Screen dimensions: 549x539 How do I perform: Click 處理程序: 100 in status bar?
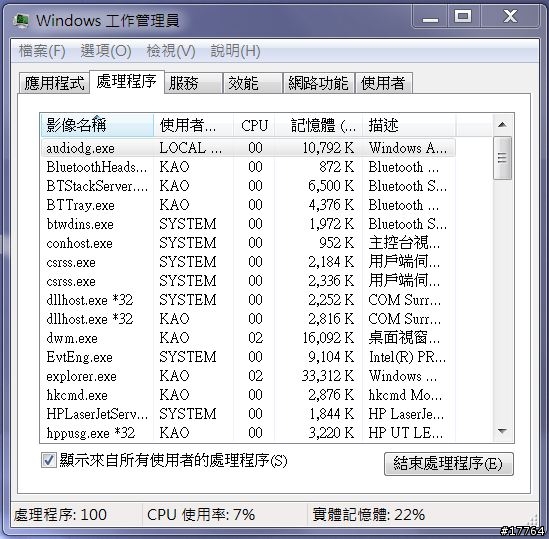pyautogui.click(x=60, y=515)
